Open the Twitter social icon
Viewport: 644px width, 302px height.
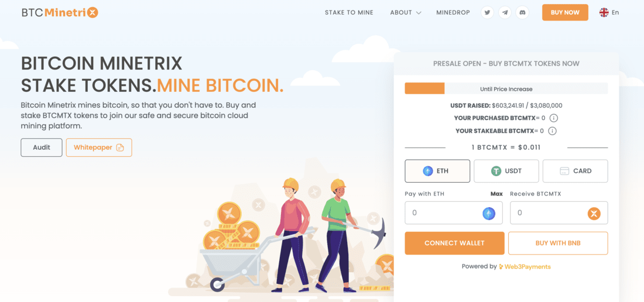(x=488, y=12)
